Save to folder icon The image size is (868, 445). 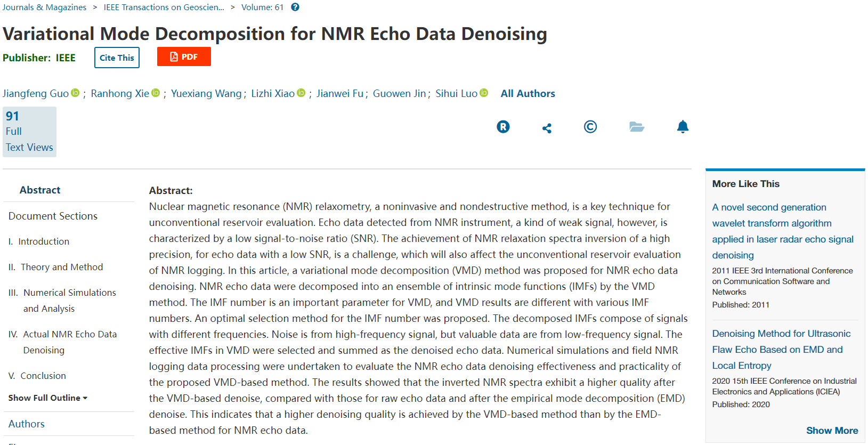click(637, 127)
